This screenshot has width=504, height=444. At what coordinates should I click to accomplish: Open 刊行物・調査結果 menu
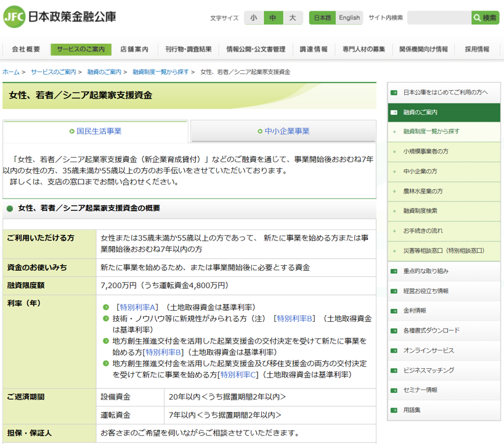189,49
